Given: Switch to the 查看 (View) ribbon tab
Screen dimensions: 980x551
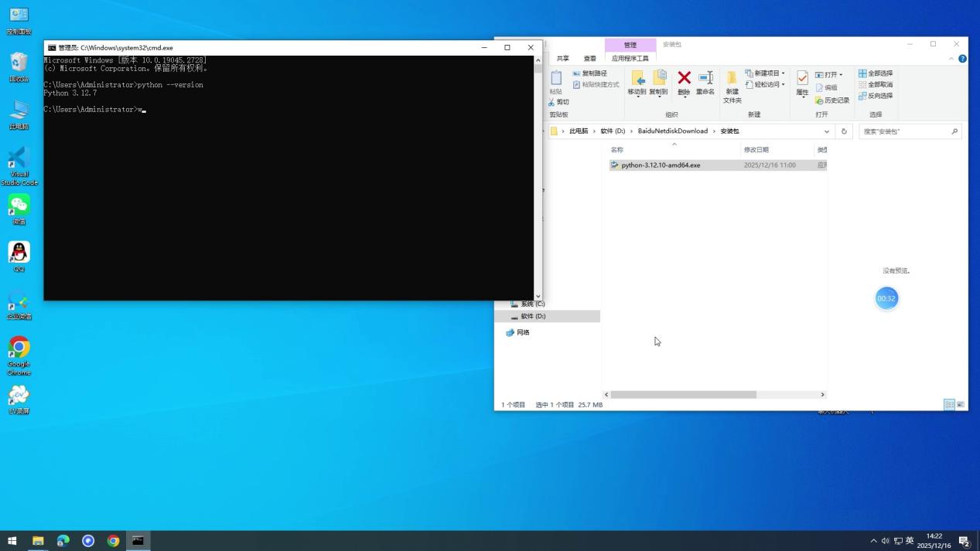Looking at the screenshot, I should (x=589, y=57).
